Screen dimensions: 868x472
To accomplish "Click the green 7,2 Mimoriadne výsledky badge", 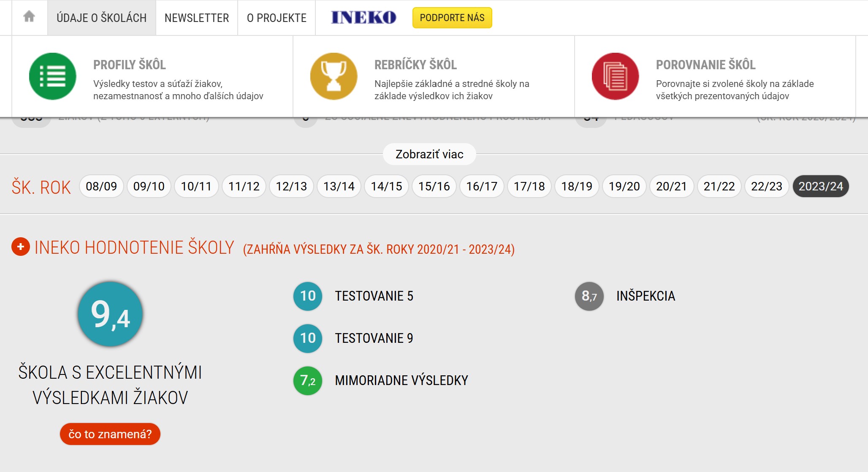I will 308,380.
